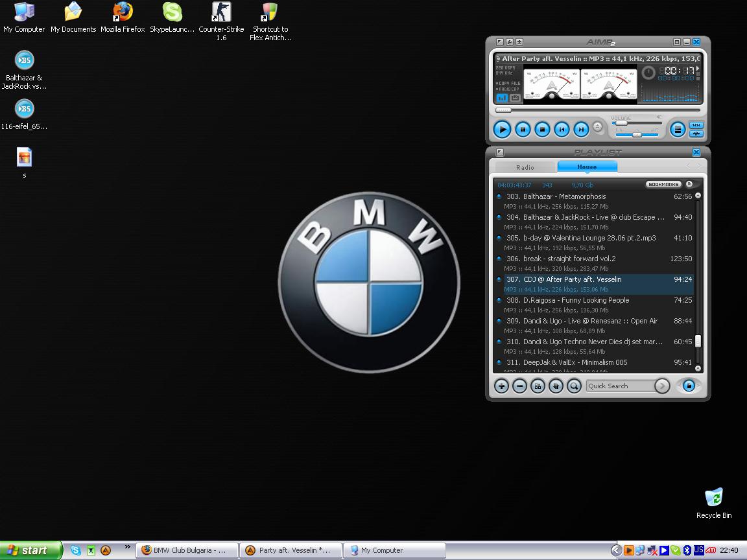Open the sound effects waveform button
The image size is (747, 560).
(x=696, y=134)
